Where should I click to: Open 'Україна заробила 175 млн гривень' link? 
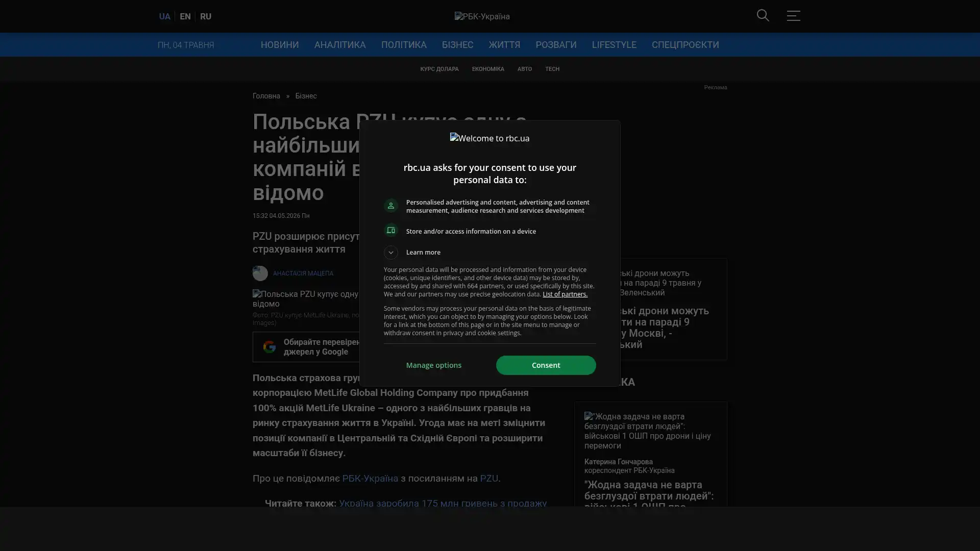pos(443,504)
